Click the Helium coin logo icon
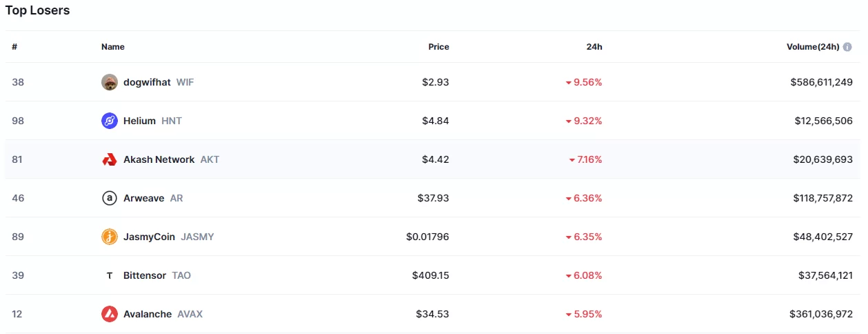 (109, 121)
